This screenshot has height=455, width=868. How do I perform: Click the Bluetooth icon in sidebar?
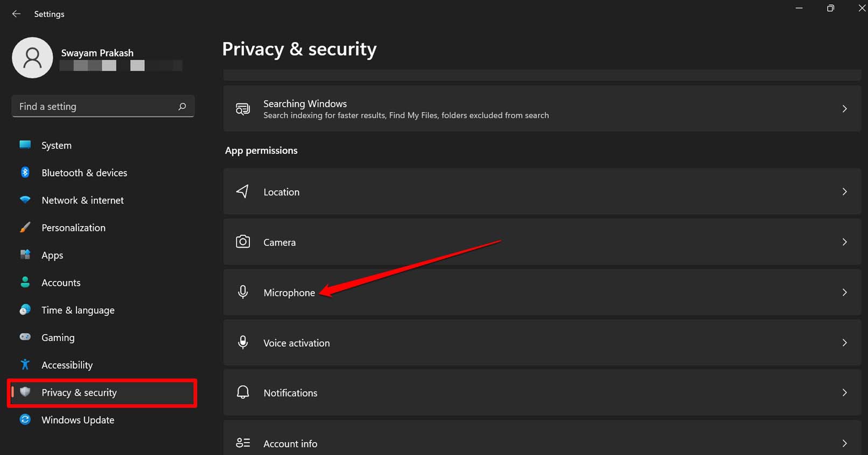pos(25,172)
